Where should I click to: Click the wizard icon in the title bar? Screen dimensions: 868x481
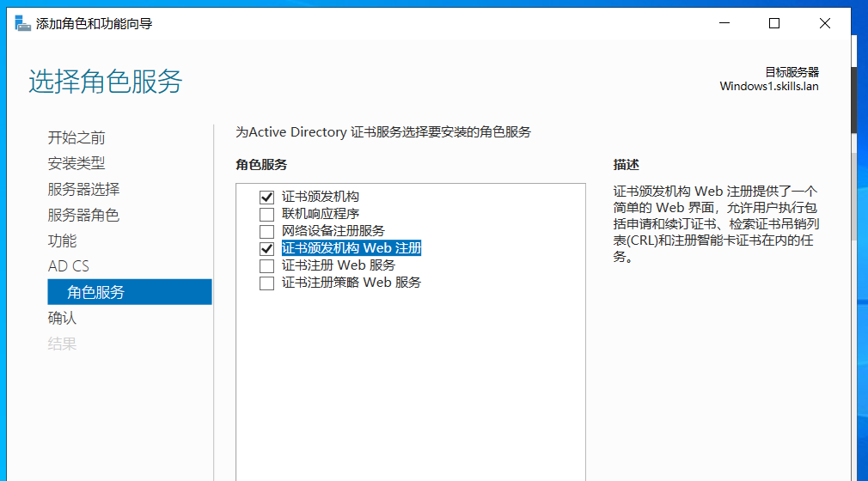(23, 24)
